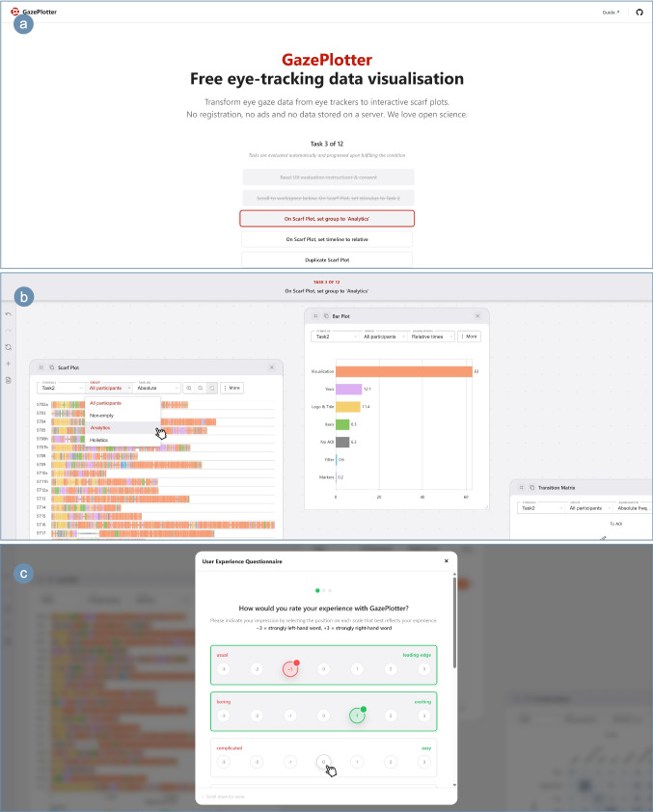Screen dimensions: 653x812
Task: Click the Duplicate Scarf Plot task button
Action: (x=327, y=259)
